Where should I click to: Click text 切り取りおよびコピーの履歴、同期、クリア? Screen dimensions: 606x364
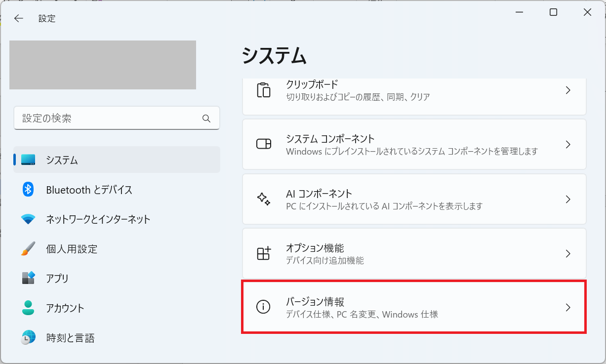[x=358, y=97]
